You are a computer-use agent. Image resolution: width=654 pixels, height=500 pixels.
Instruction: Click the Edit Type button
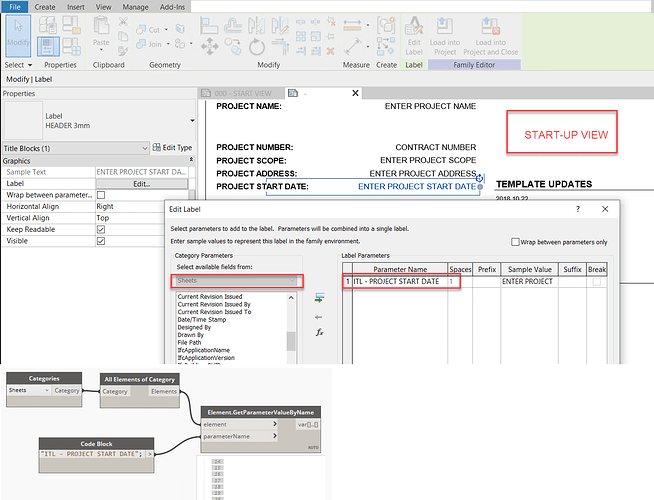(x=172, y=148)
